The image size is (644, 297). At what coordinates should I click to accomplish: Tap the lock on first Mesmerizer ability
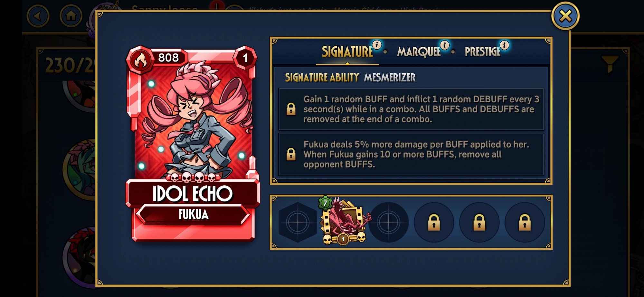pos(291,109)
